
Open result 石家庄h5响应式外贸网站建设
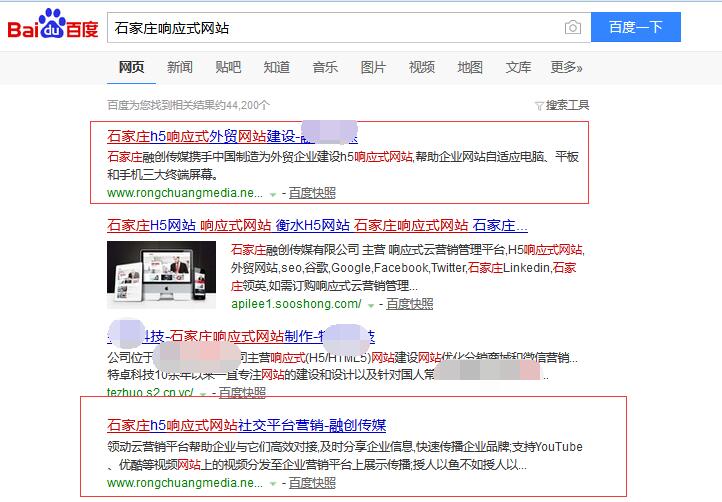[x=233, y=136]
